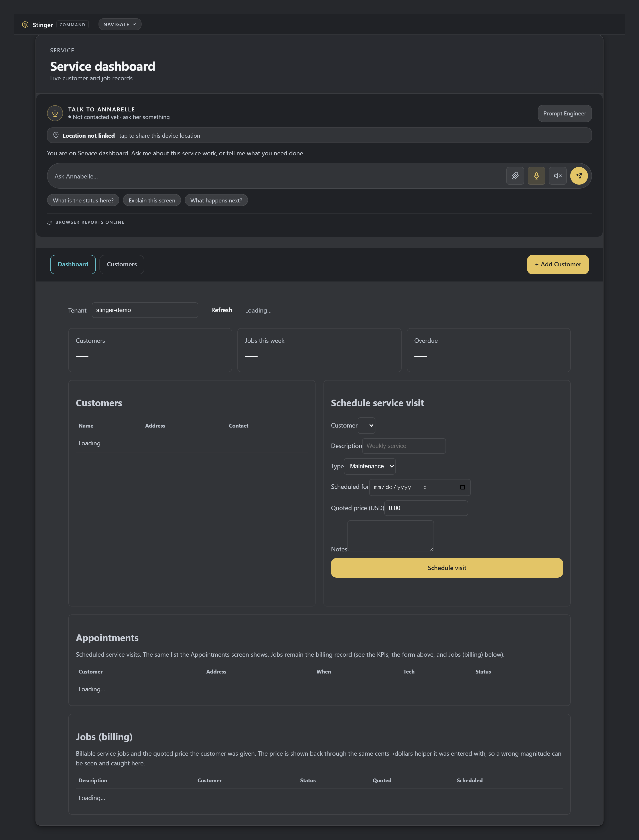The height and width of the screenshot is (840, 639).
Task: Click the Talk to Annabelle microphone avatar
Action: click(55, 113)
